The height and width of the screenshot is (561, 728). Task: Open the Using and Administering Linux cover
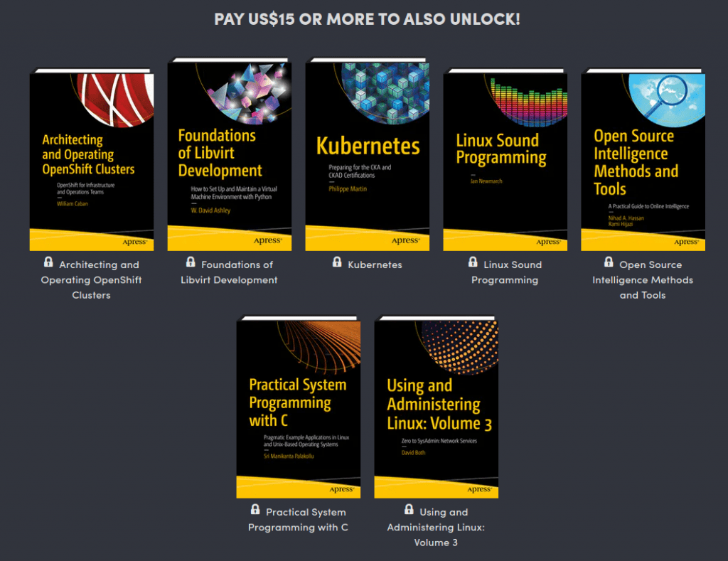pos(436,405)
